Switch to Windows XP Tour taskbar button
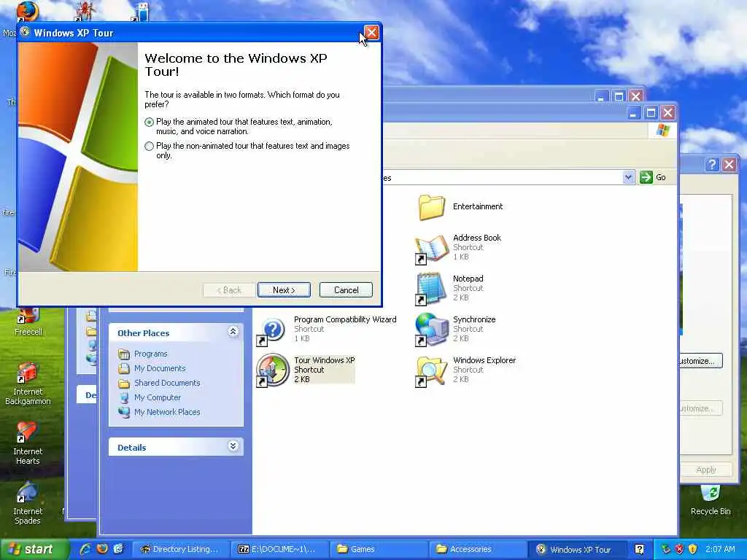747x560 pixels. (578, 550)
